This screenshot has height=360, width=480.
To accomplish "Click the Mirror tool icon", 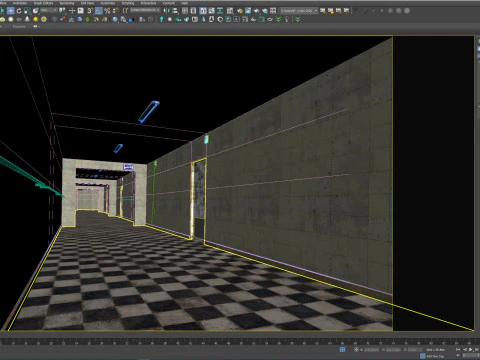I will pos(167,11).
